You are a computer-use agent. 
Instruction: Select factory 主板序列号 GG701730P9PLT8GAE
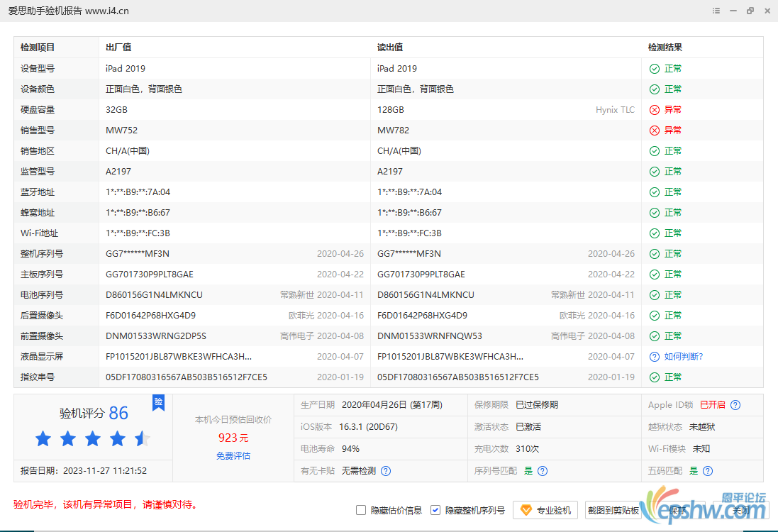150,275
